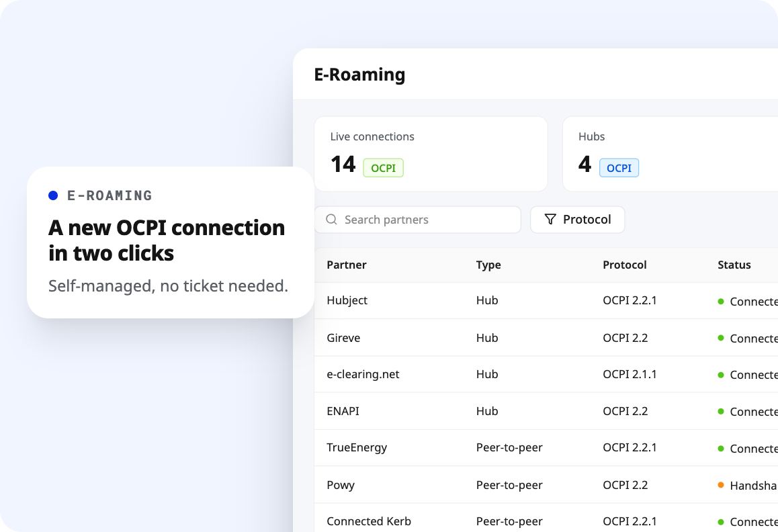Select the e-clearing.net partner row
778x532 pixels.
546,374
